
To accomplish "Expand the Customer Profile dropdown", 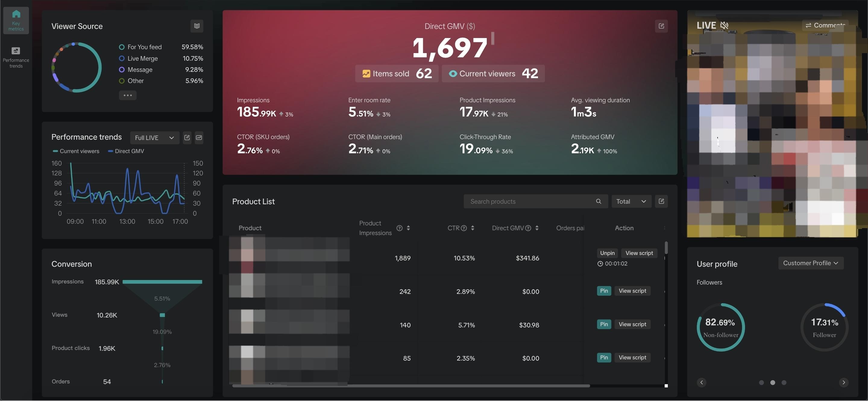I will pos(810,263).
